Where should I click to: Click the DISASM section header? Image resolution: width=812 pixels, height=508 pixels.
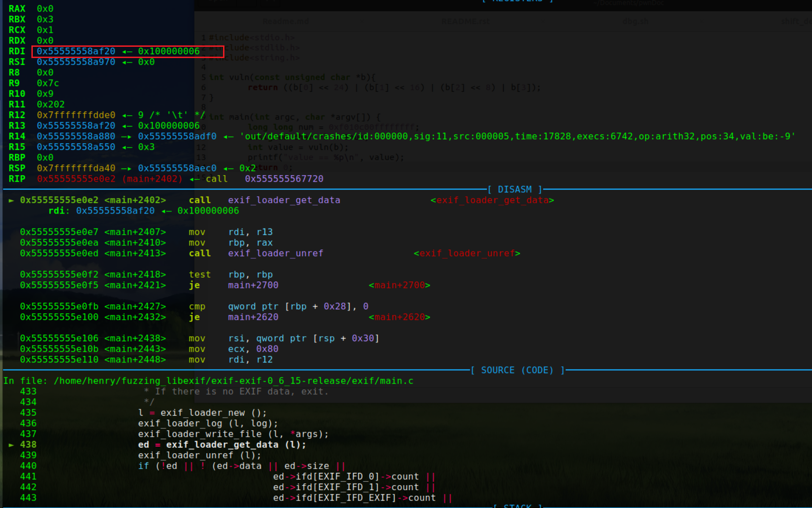(514, 190)
